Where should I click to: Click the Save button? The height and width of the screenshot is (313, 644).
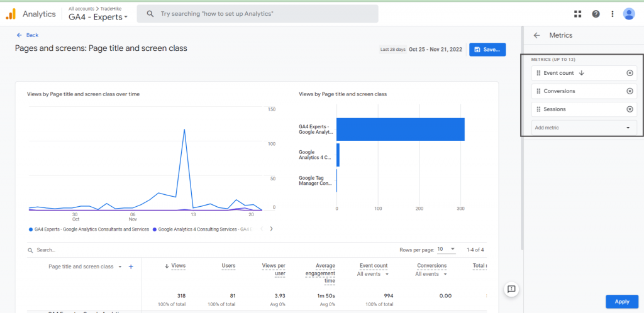click(x=487, y=50)
